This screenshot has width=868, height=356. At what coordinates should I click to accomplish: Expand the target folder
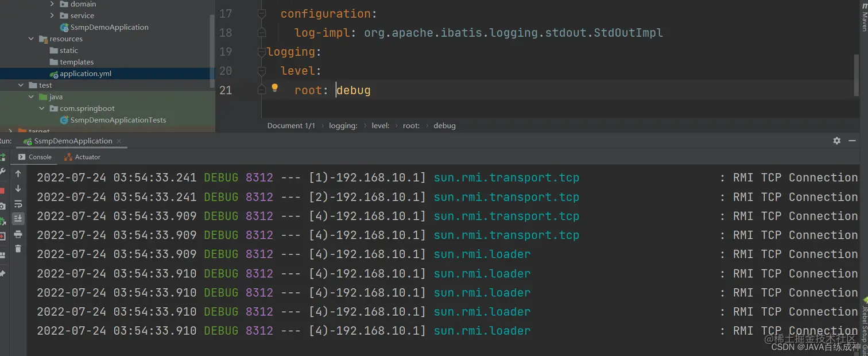11,131
